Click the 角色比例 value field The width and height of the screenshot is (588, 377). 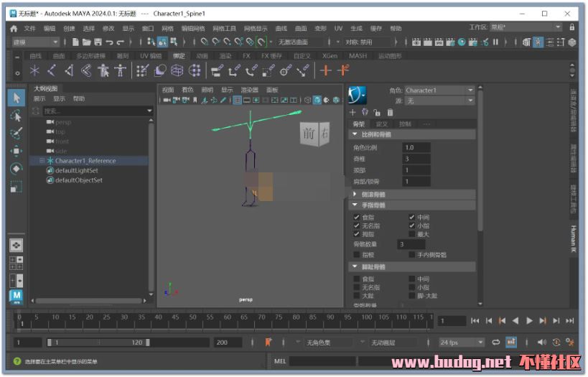click(416, 147)
